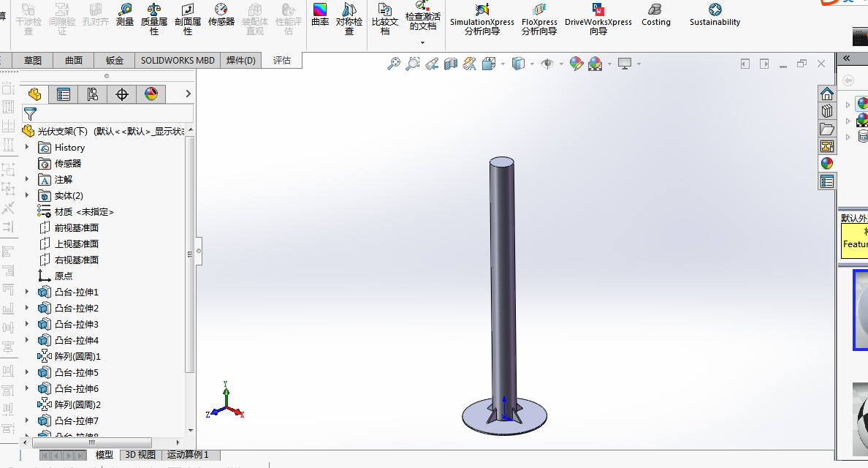Switch to the 钣金 sheet metal tab
The width and height of the screenshot is (868, 468).
tap(115, 61)
